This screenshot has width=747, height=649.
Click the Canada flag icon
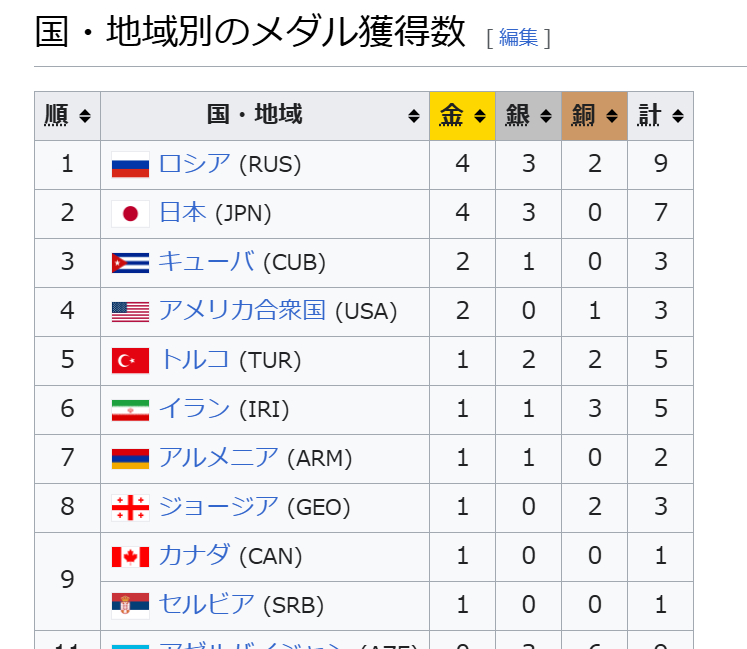[130, 557]
